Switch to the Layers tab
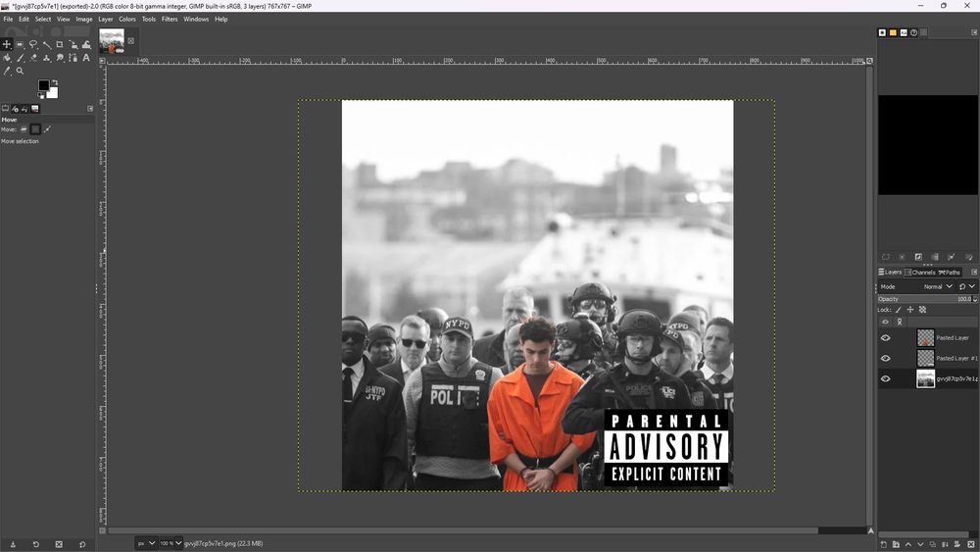The image size is (980, 552). (x=891, y=272)
